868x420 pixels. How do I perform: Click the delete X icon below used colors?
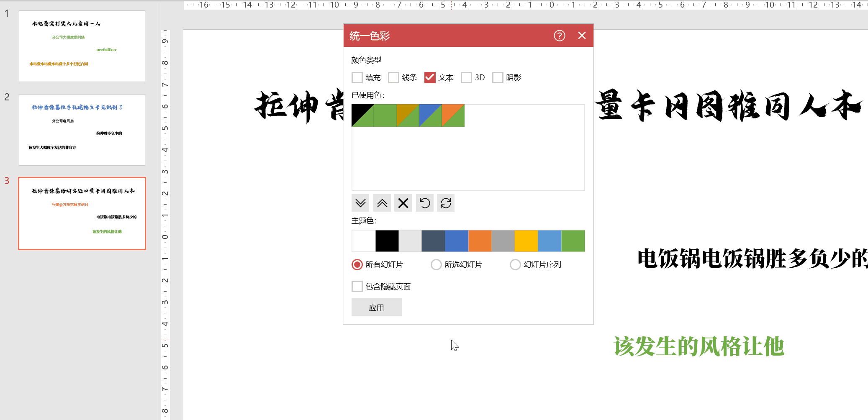[x=403, y=203]
